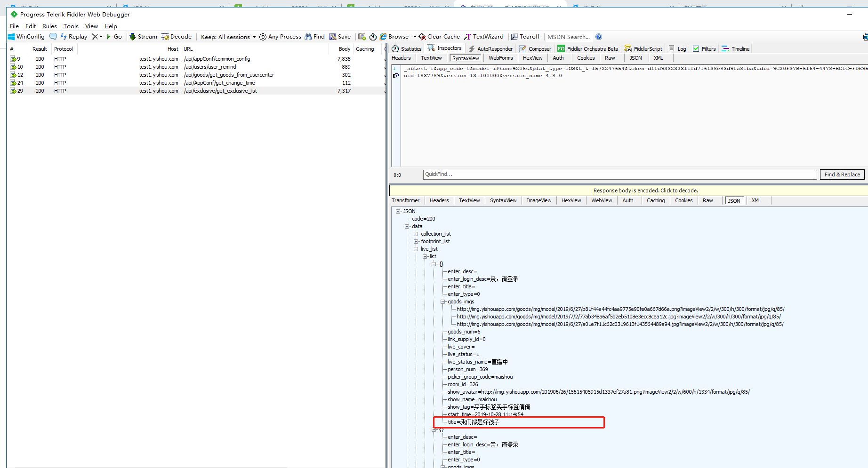Switch to the AutoResponder tab
Screen dimensions: 868x468
click(490, 49)
